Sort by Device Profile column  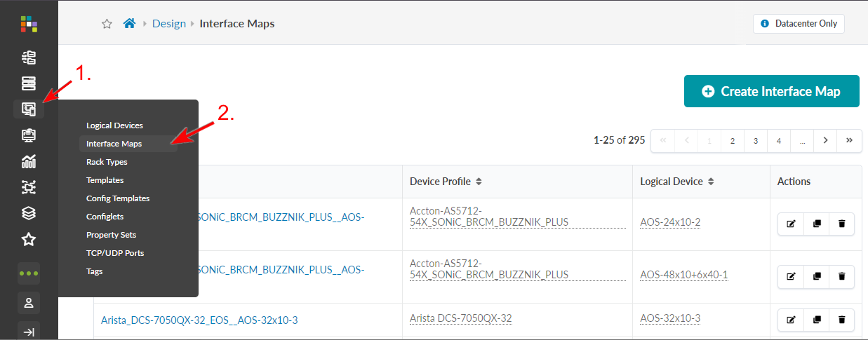(479, 182)
